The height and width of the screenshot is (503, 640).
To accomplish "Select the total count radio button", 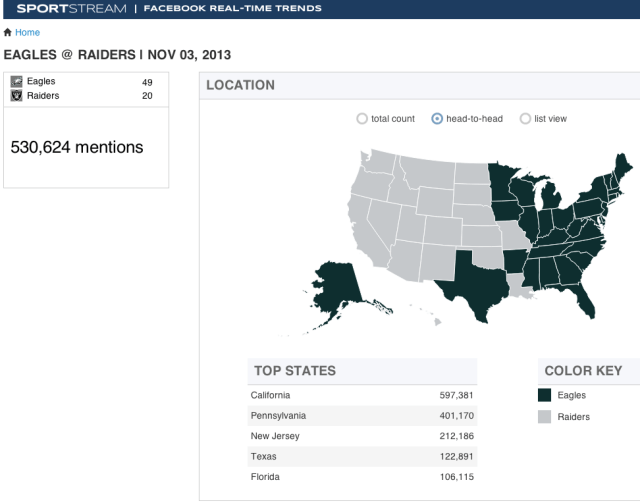I will [362, 119].
